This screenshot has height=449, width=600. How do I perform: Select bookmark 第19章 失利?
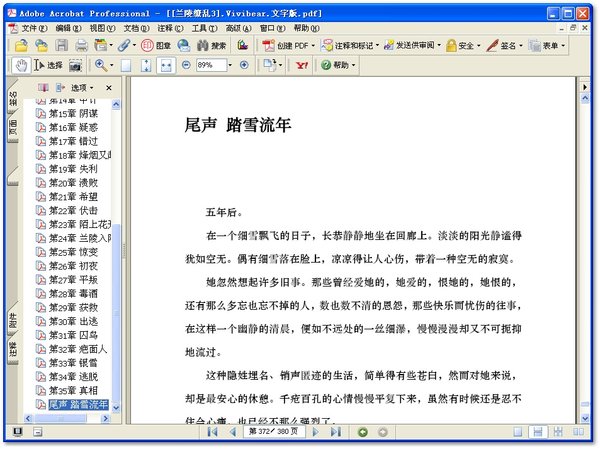(73, 169)
